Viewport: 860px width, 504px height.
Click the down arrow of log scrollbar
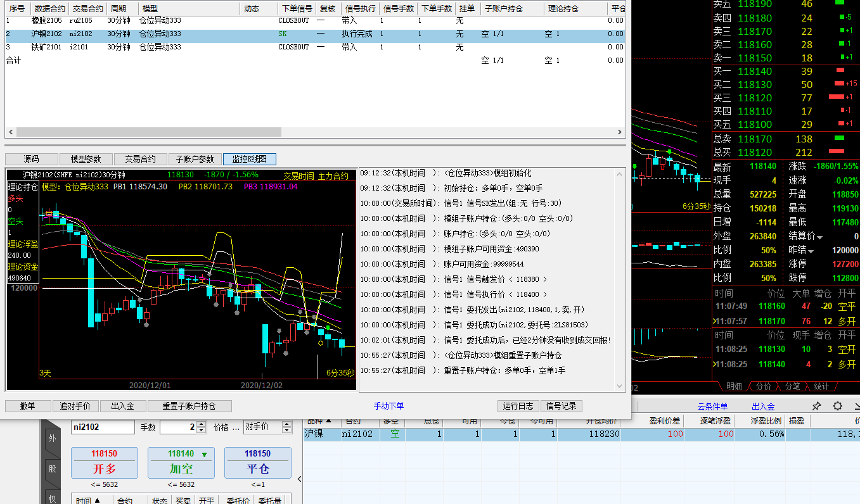click(620, 386)
